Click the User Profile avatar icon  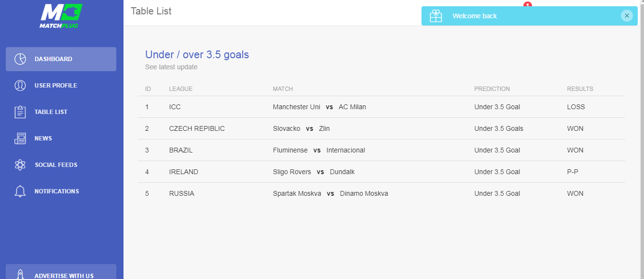coord(20,86)
